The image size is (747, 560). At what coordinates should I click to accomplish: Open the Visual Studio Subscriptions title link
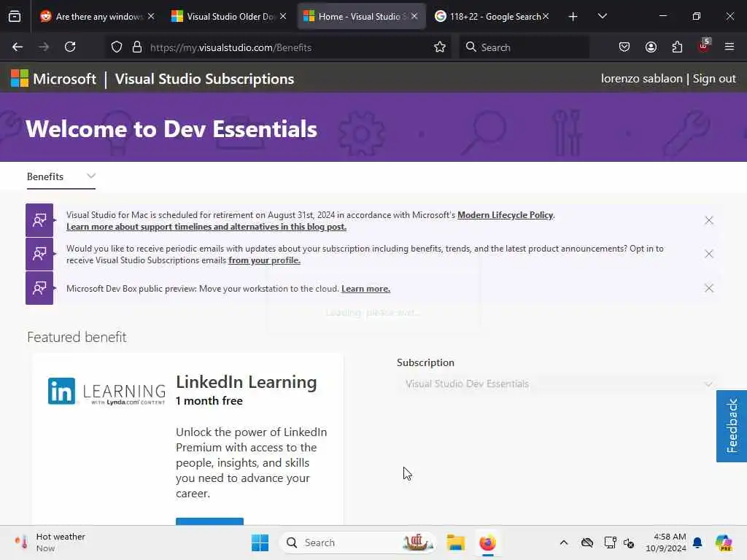coord(204,79)
